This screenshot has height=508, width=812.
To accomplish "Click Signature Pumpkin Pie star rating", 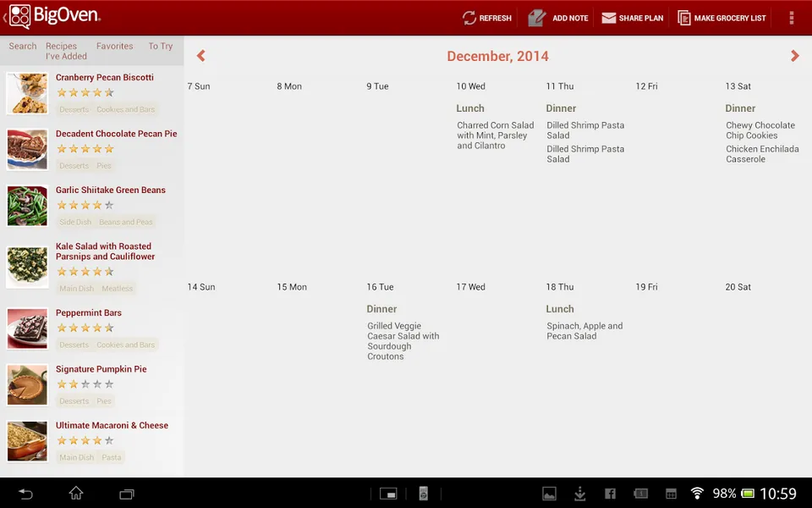I will [x=85, y=384].
